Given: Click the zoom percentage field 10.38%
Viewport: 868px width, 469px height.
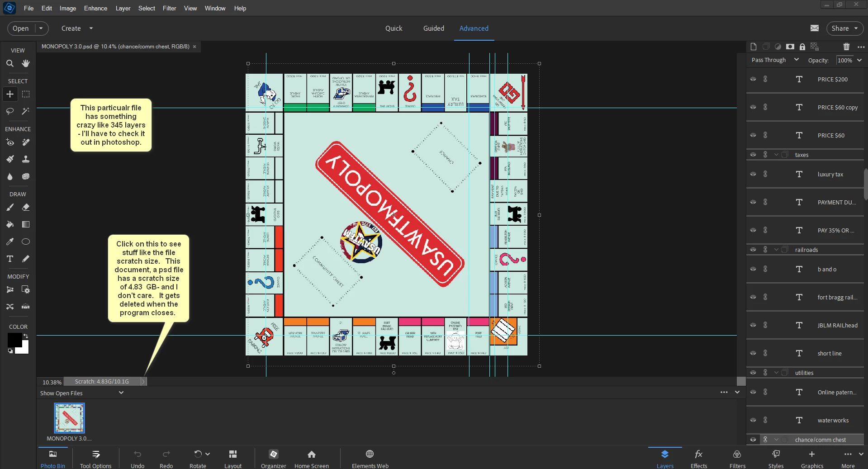Looking at the screenshot, I should (x=52, y=382).
